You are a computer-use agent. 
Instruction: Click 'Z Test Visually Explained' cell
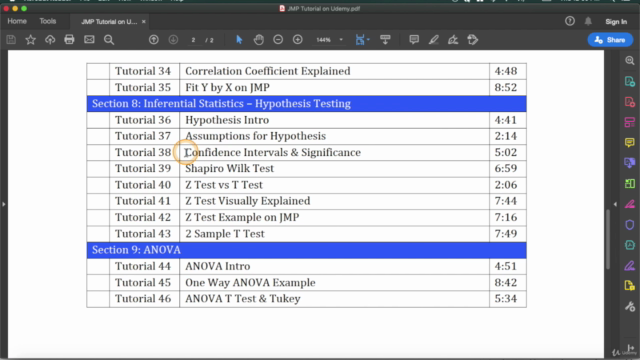(334, 201)
